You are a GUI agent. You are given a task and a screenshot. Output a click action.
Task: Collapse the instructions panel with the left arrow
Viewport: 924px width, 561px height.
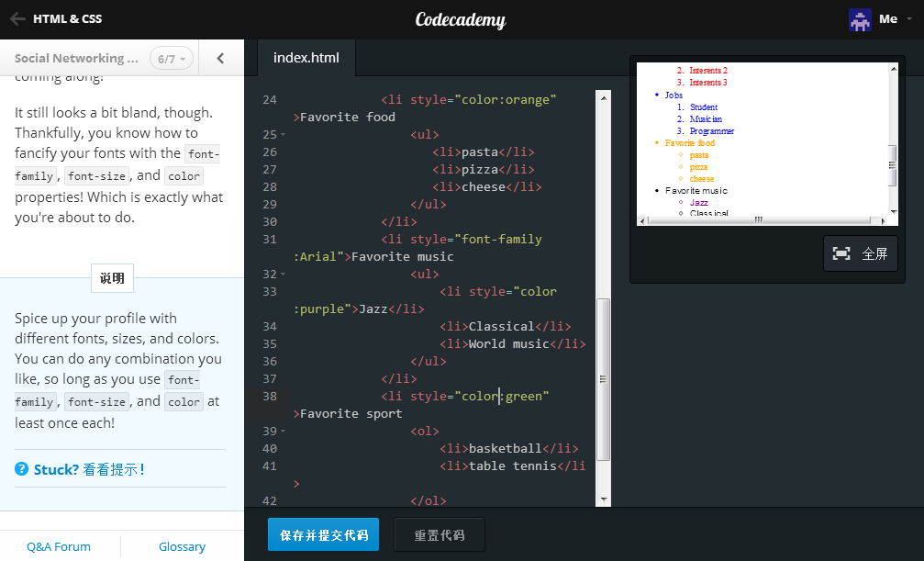click(220, 56)
